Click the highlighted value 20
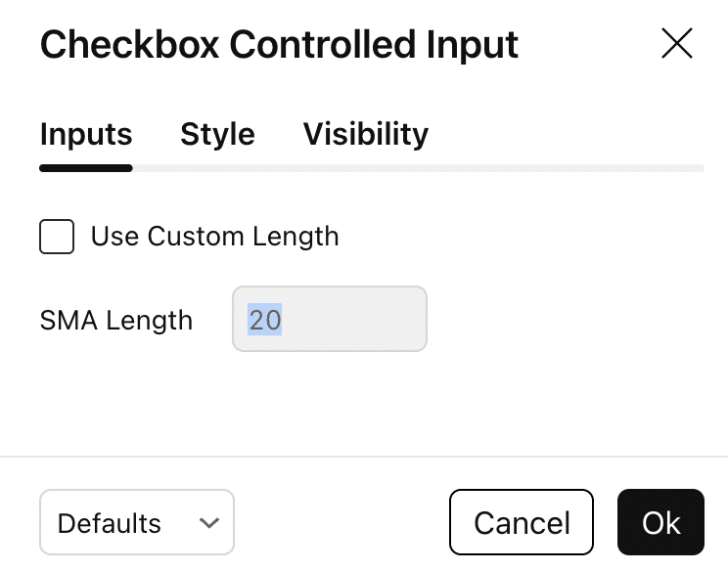The height and width of the screenshot is (571, 728). click(x=264, y=320)
